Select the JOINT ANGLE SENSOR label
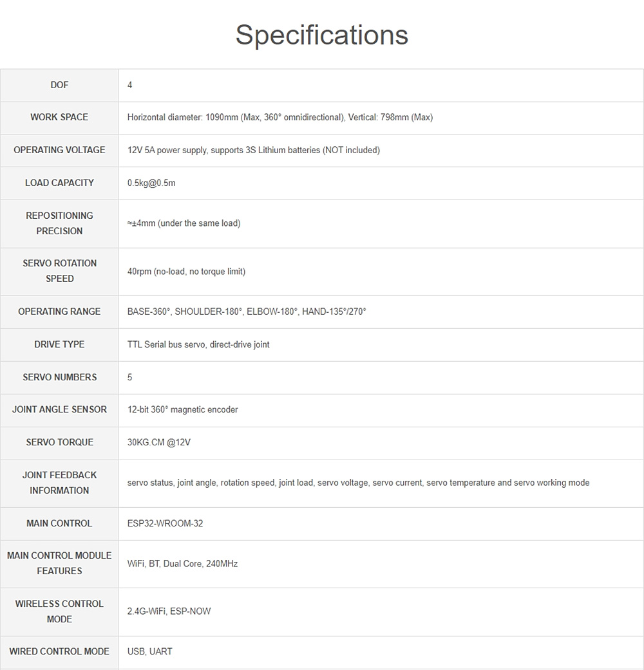 pyautogui.click(x=59, y=409)
